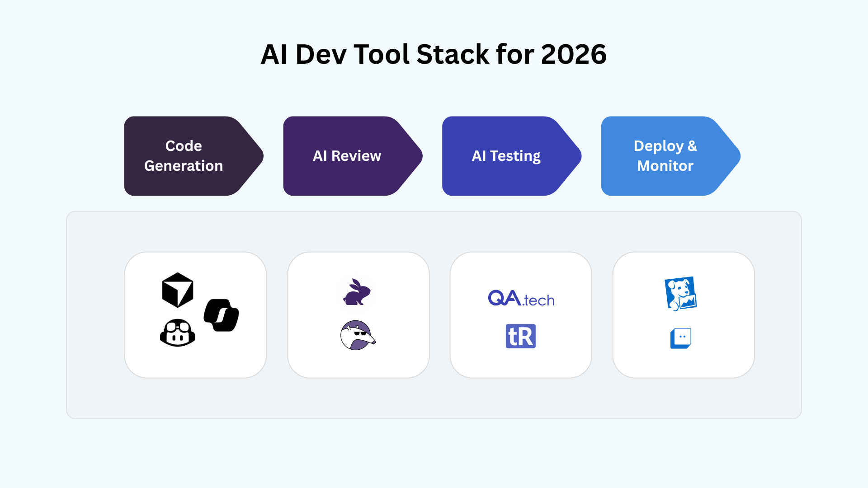This screenshot has height=488, width=868.
Task: Click the AI Dev Tool Stack title
Action: coord(434,54)
